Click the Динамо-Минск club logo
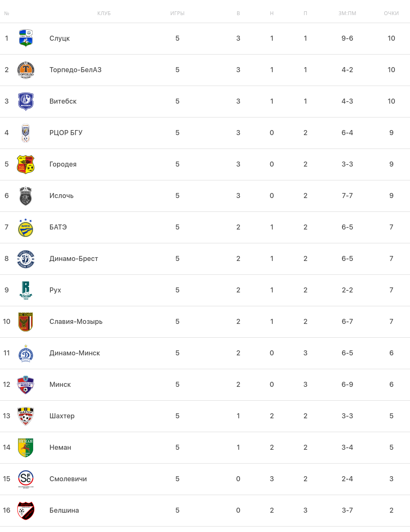Image resolution: width=410 pixels, height=532 pixels. click(x=26, y=353)
